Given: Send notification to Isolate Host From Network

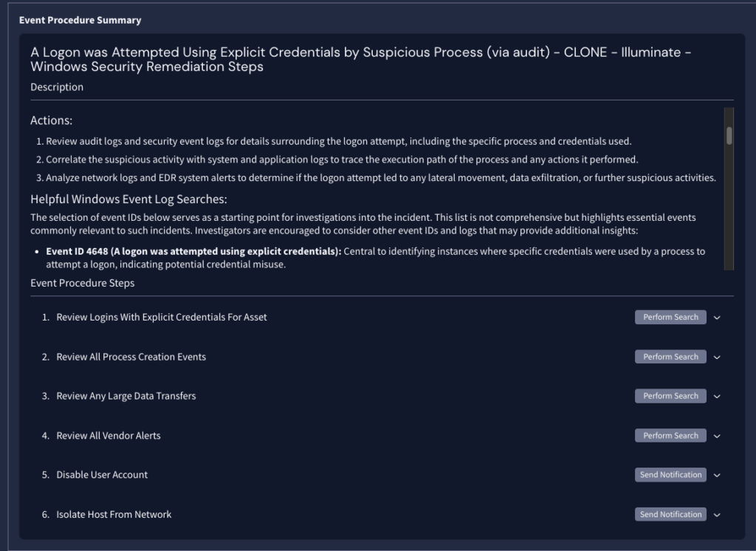Looking at the screenshot, I should coord(670,514).
